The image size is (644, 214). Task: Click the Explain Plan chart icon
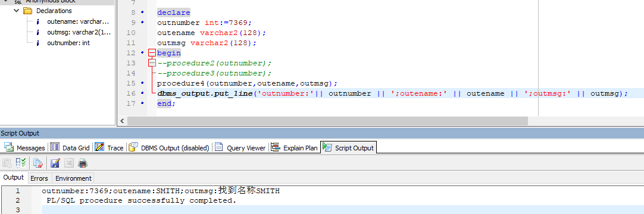pos(276,147)
